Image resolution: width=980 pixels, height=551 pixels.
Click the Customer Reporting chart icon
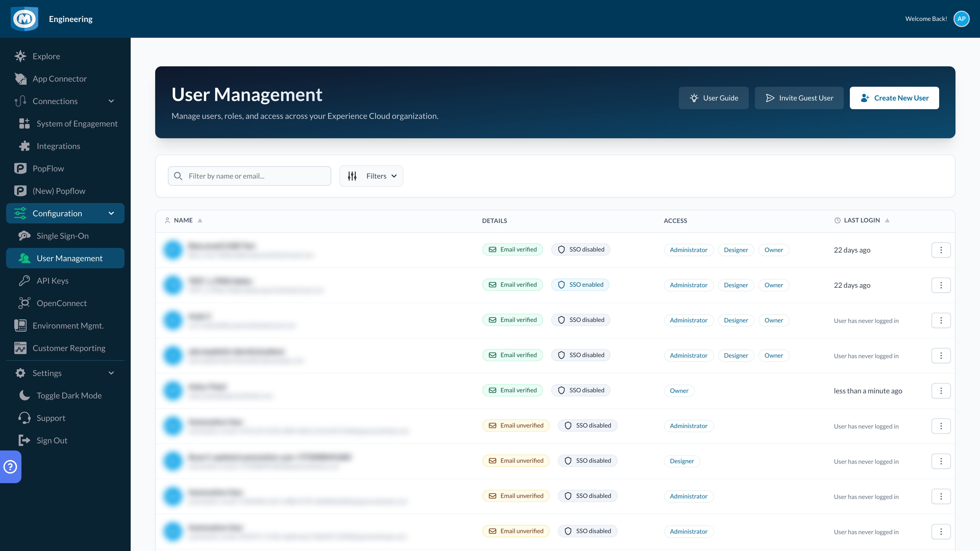point(20,348)
